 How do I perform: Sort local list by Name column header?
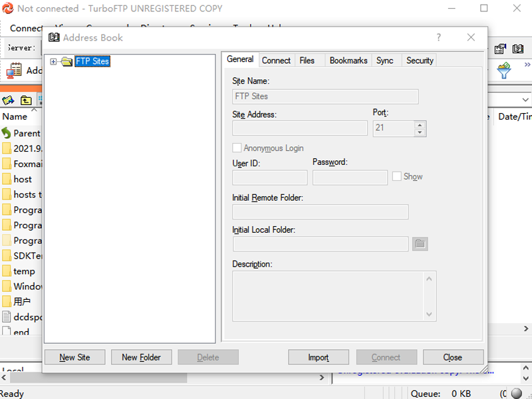(x=15, y=117)
